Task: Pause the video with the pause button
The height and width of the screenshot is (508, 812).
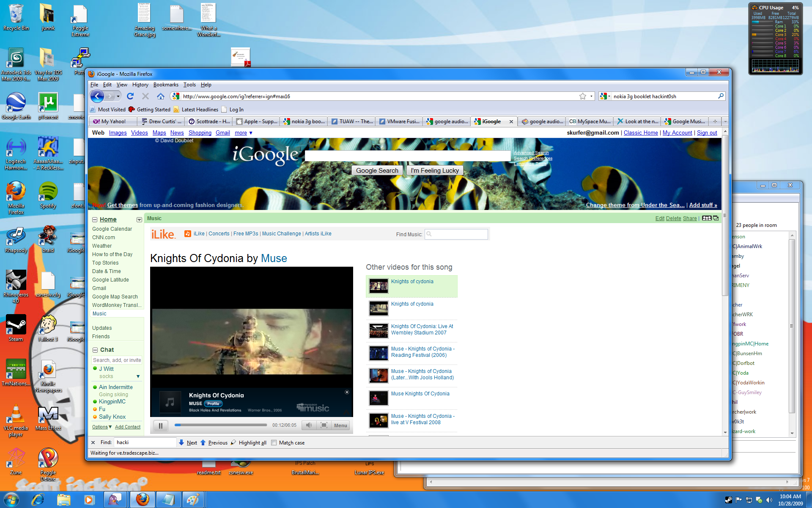Action: click(161, 425)
